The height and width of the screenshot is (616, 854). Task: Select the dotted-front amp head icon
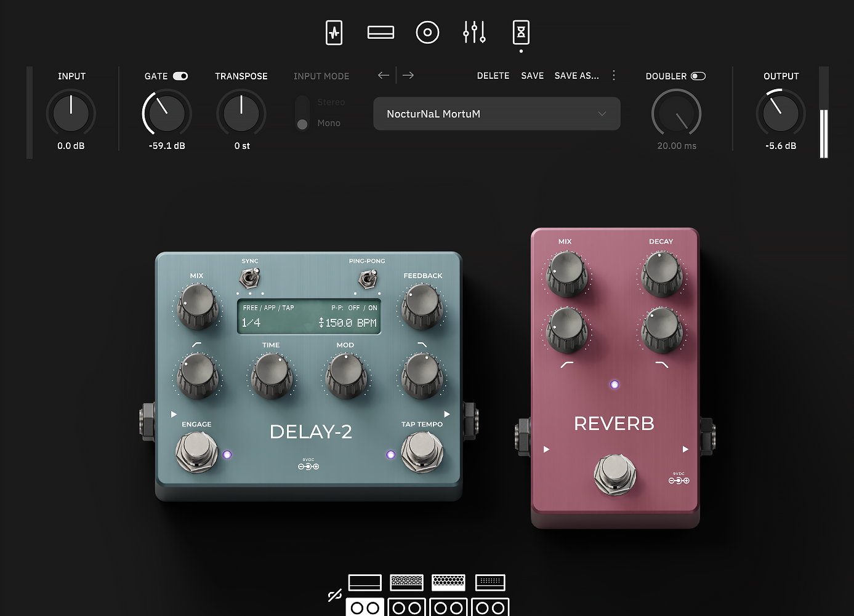pyautogui.click(x=490, y=582)
